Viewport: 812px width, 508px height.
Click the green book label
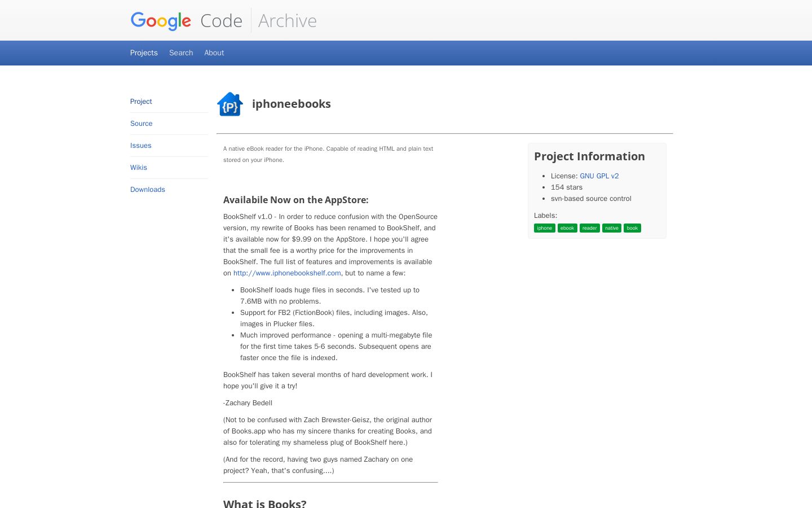pos(632,228)
